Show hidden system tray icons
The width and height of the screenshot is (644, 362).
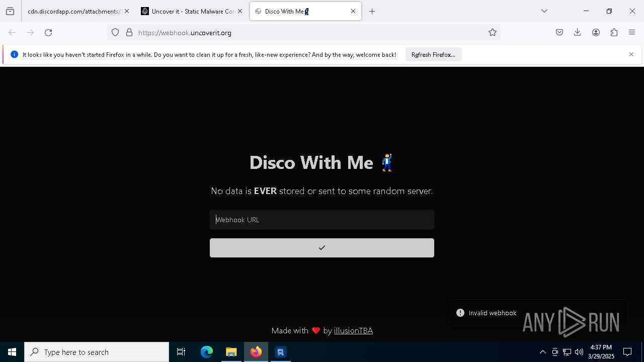pyautogui.click(x=542, y=352)
